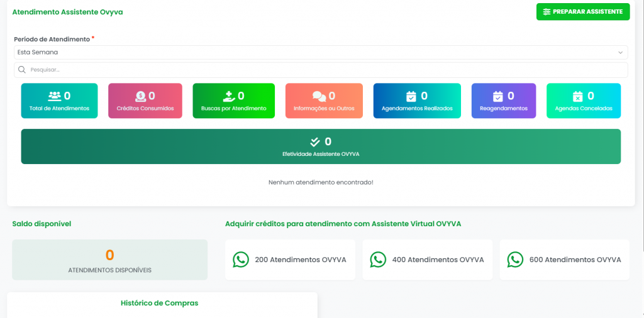The width and height of the screenshot is (644, 318).
Task: Click the Atendimentos Disponíveis balance box
Action: 109,260
